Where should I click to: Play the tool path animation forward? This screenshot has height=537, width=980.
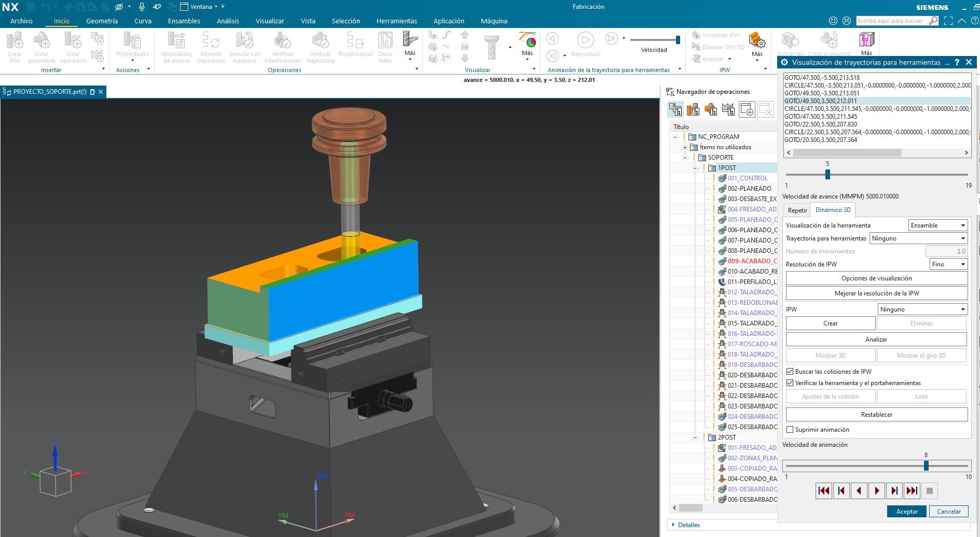(877, 490)
